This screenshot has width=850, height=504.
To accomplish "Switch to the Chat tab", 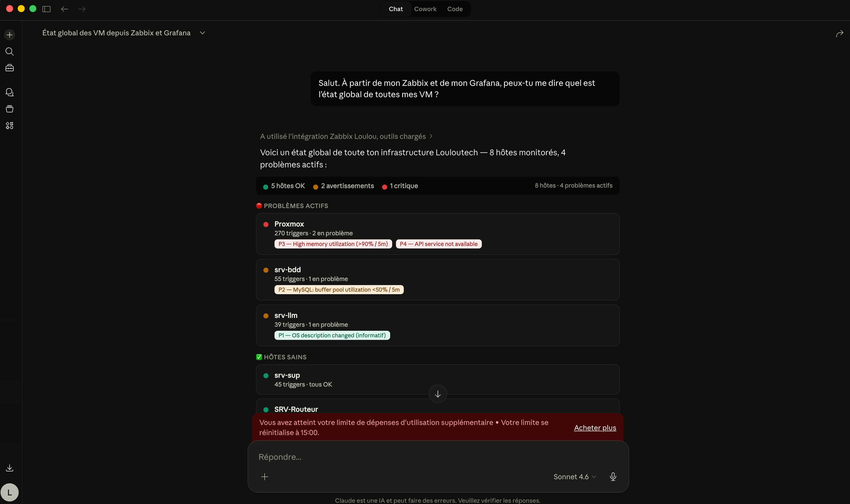I will 396,9.
